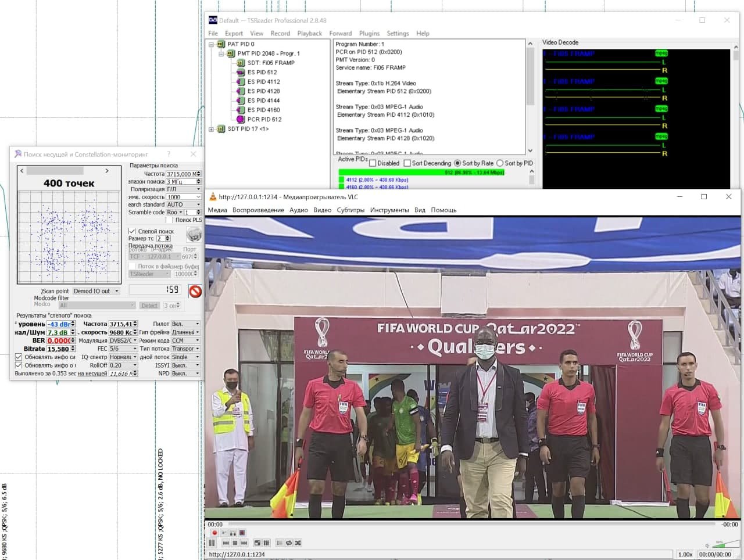
Task: Open the Demod IO out dropdown
Action: (96, 291)
